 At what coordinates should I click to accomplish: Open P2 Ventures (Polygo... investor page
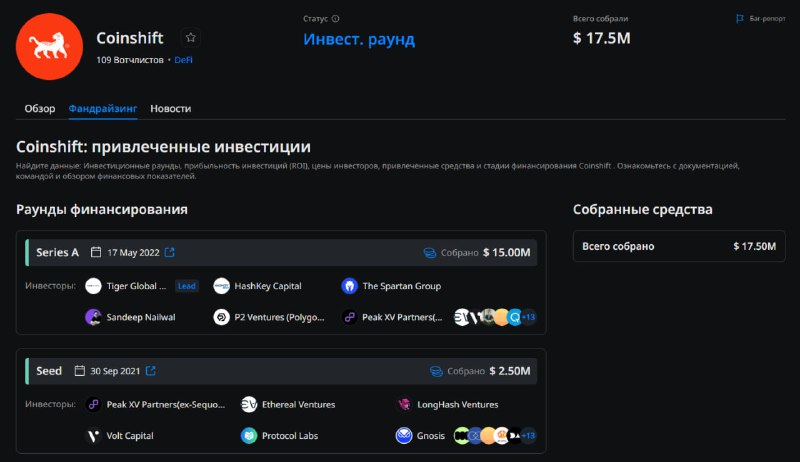pos(279,317)
